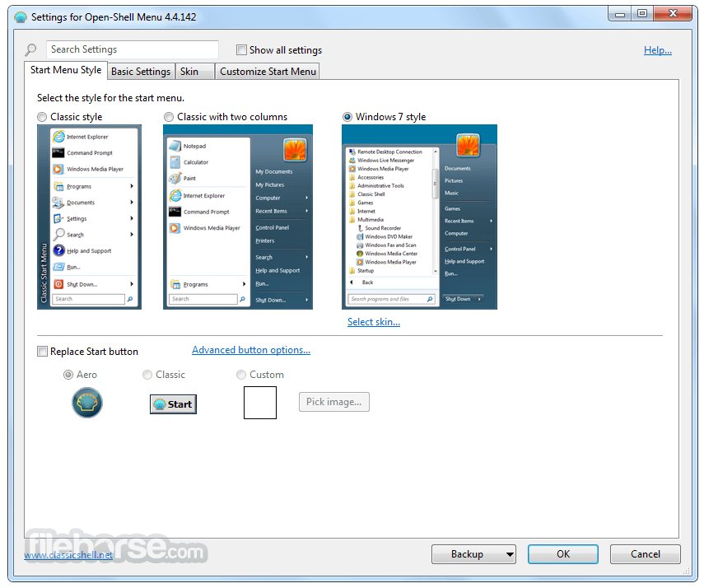Click the Command Prompt icon in Classic preview
Image resolution: width=704 pixels, height=588 pixels.
tap(58, 152)
